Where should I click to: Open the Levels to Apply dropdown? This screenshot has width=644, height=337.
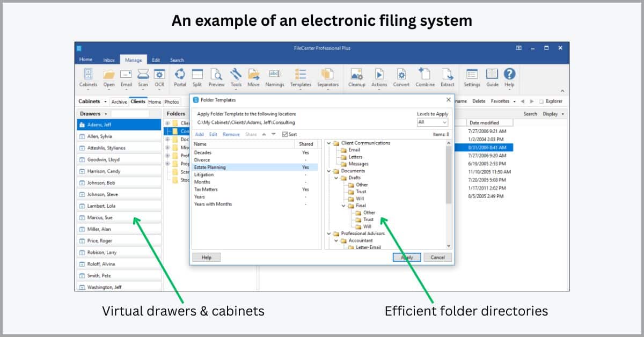pos(432,122)
